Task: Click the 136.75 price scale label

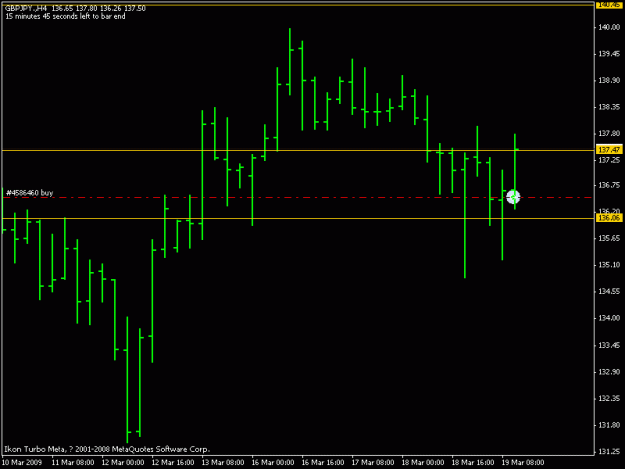Action: pos(609,185)
